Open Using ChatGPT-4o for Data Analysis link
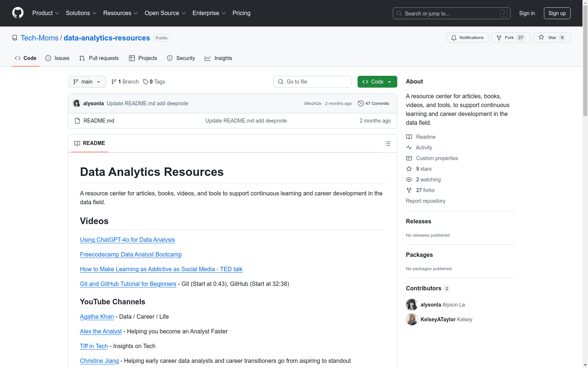The height and width of the screenshot is (368, 588). tap(128, 240)
